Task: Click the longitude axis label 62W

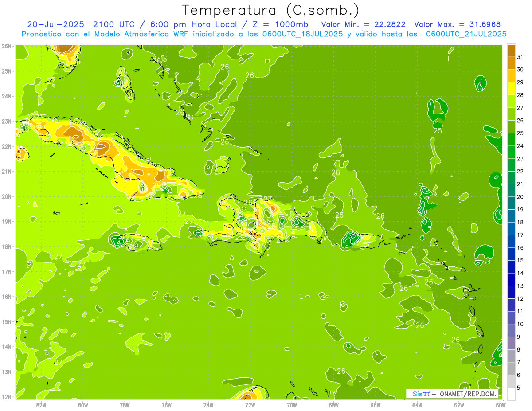Action: [459, 405]
